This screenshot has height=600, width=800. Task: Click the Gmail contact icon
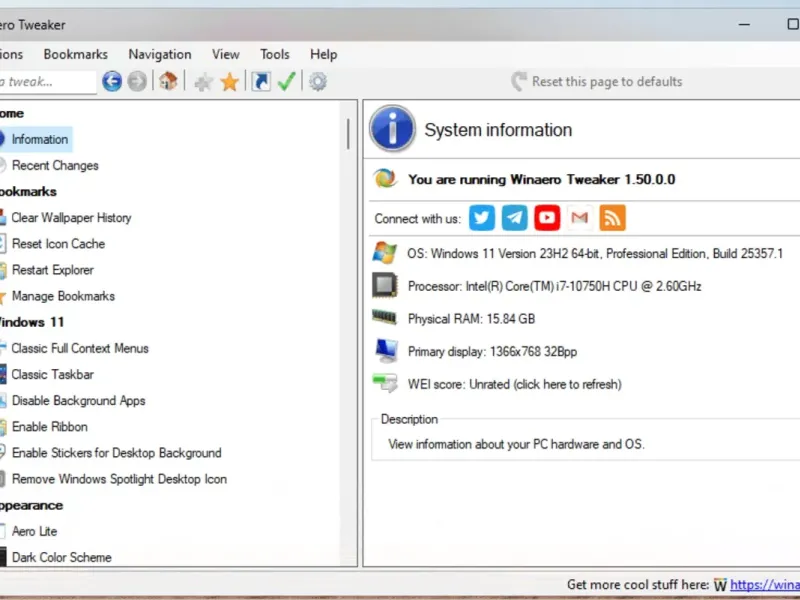tap(580, 218)
